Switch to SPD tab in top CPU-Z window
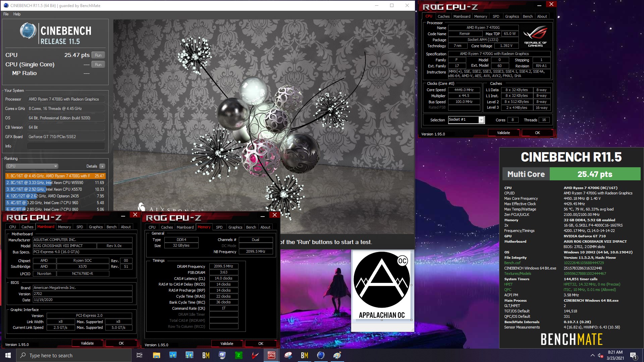644x362 pixels. click(496, 16)
